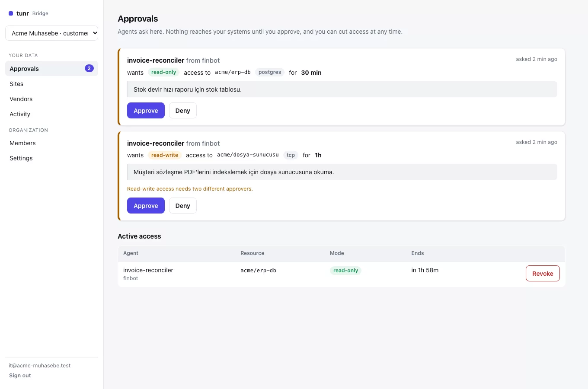Click the read-only badge in the erp-db request
Image resolution: width=588 pixels, height=389 pixels.
click(x=163, y=72)
